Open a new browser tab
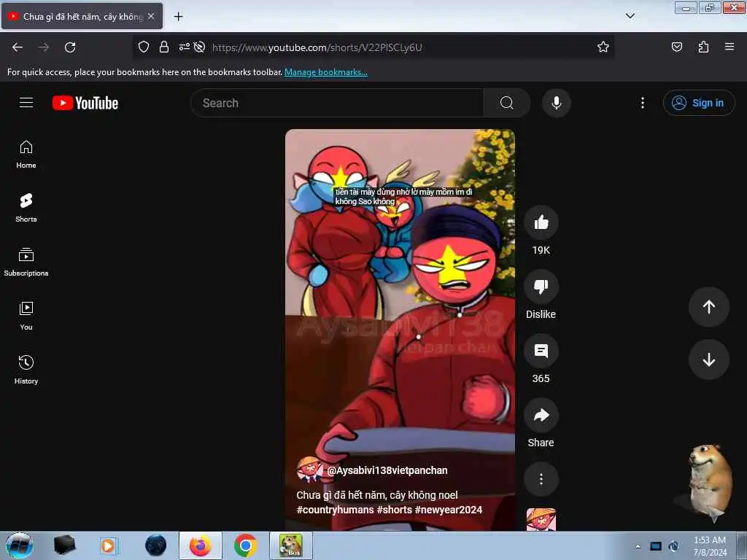Viewport: 747px width, 560px height. click(178, 17)
